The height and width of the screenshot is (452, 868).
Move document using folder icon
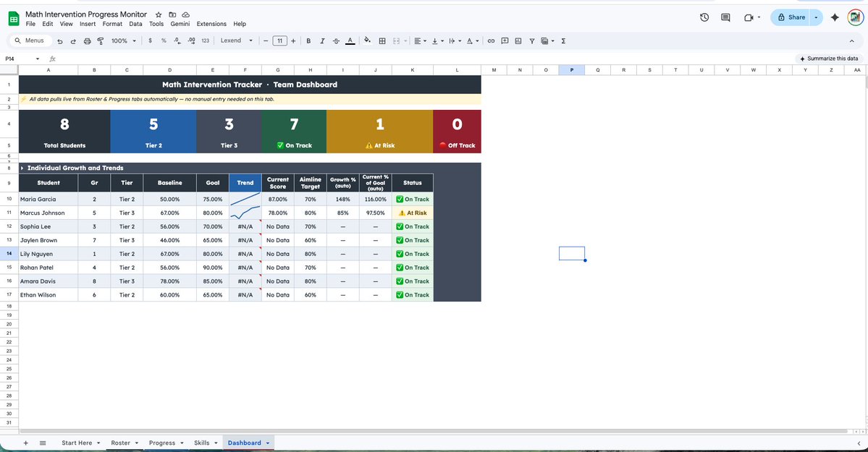click(x=172, y=15)
